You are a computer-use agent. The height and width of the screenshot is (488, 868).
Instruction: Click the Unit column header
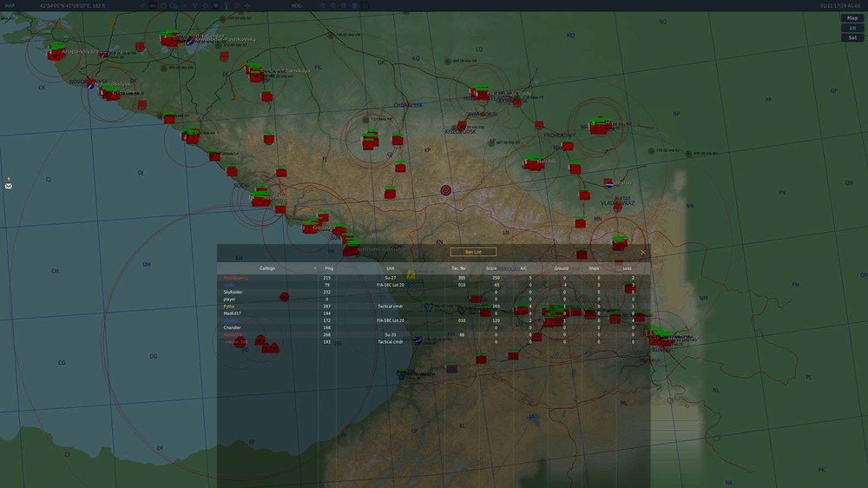click(390, 268)
